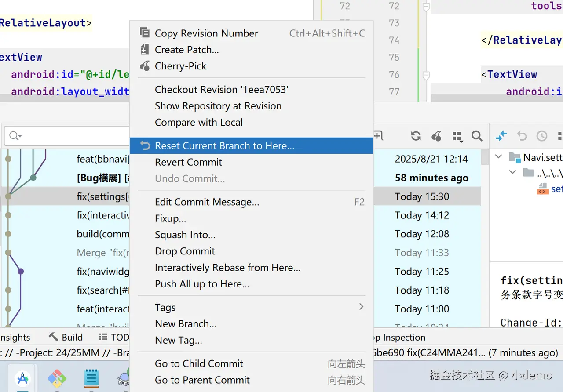Select the fix(search[# commit row
This screenshot has width=563, height=392.
point(103,290)
